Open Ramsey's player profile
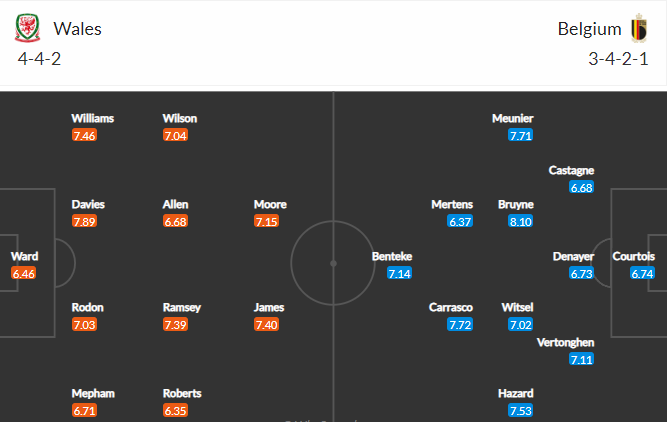 (x=182, y=308)
